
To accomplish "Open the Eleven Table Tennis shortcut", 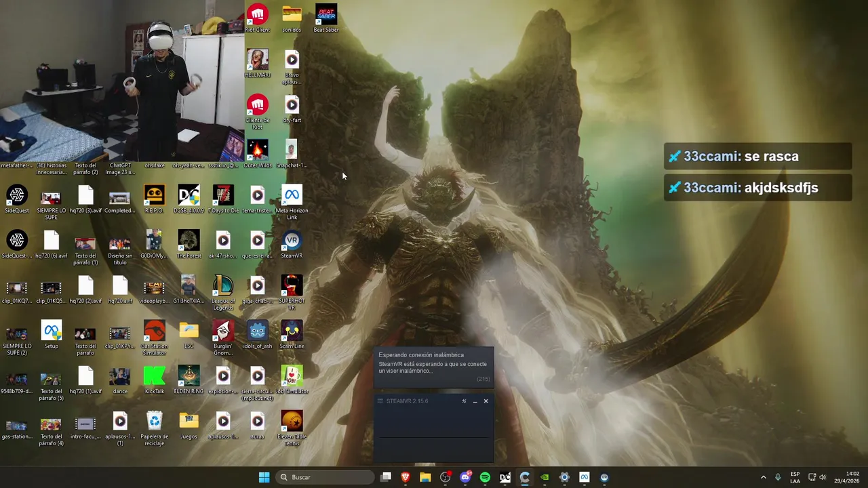I will [292, 428].
